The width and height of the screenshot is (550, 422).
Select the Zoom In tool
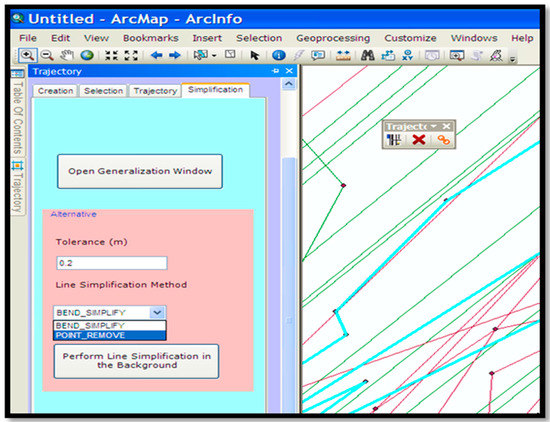tap(28, 55)
